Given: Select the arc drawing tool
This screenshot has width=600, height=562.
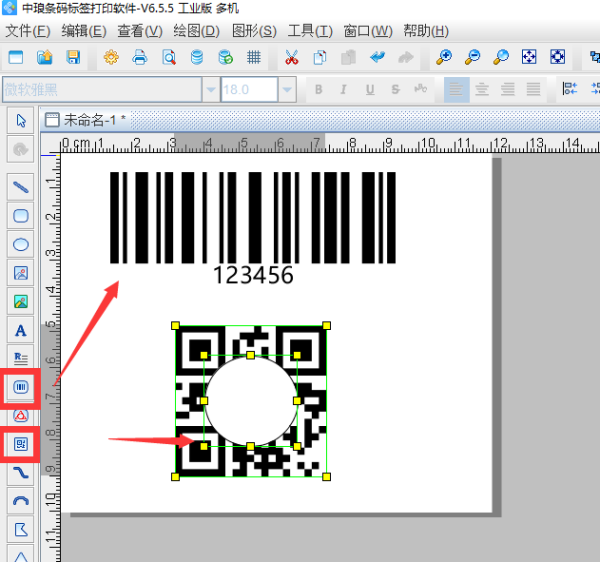Looking at the screenshot, I should pos(21,501).
